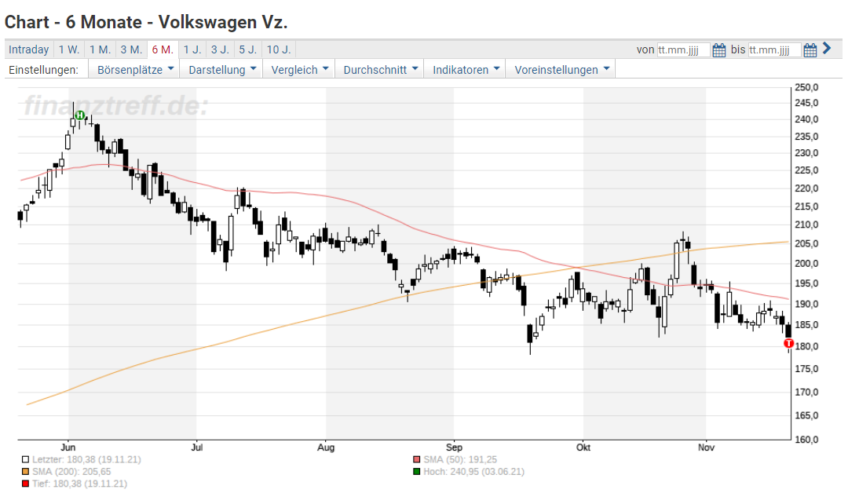
Task: Click the 'SMA (200): 205,65' legend text
Action: (x=71, y=472)
